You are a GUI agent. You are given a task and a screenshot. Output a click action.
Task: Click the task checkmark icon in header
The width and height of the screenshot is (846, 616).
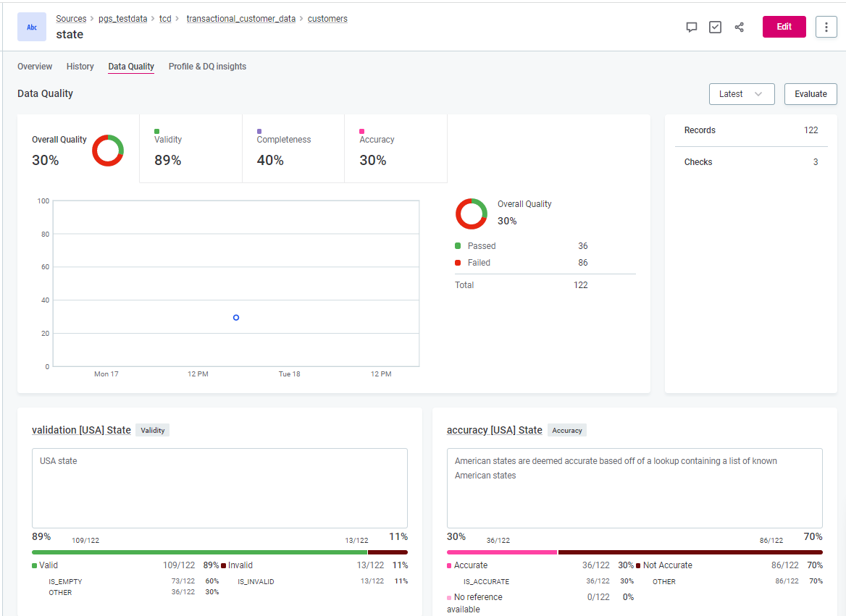tap(715, 27)
